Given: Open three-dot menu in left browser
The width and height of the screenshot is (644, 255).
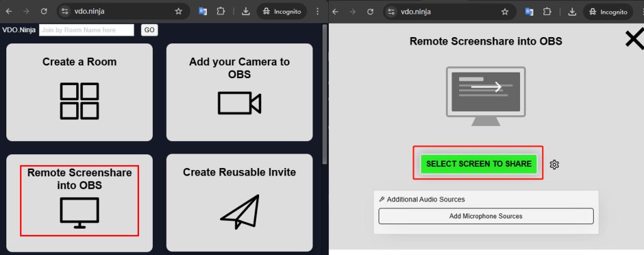Looking at the screenshot, I should click(318, 11).
